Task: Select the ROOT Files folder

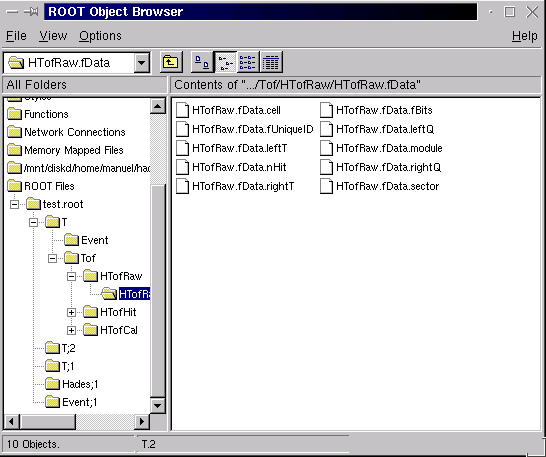Action: tap(41, 186)
